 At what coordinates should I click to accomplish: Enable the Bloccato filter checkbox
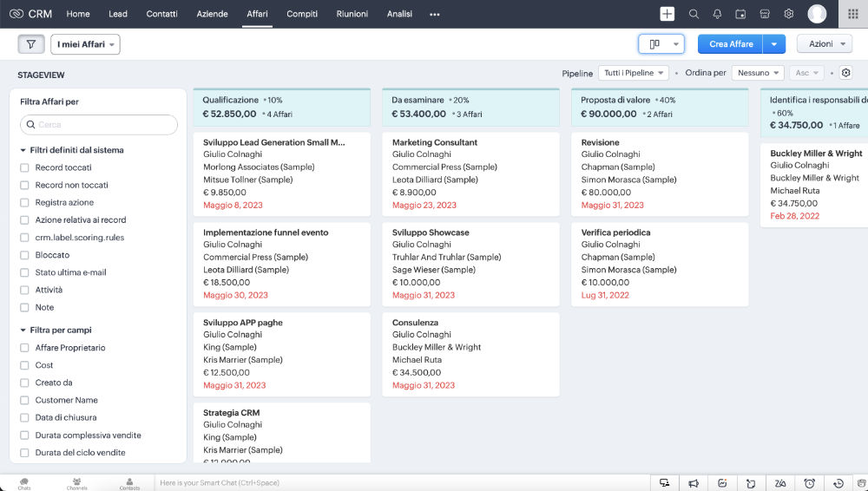pos(24,255)
